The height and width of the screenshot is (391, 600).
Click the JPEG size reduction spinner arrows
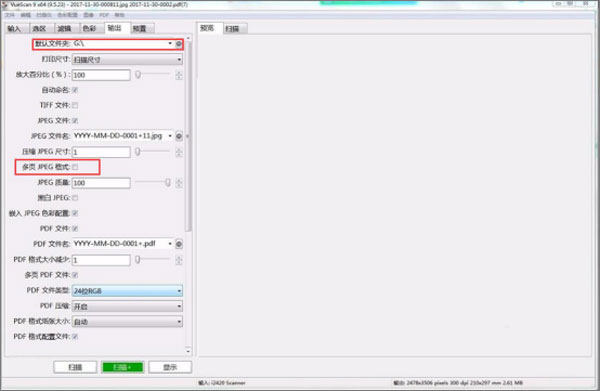pos(179,152)
